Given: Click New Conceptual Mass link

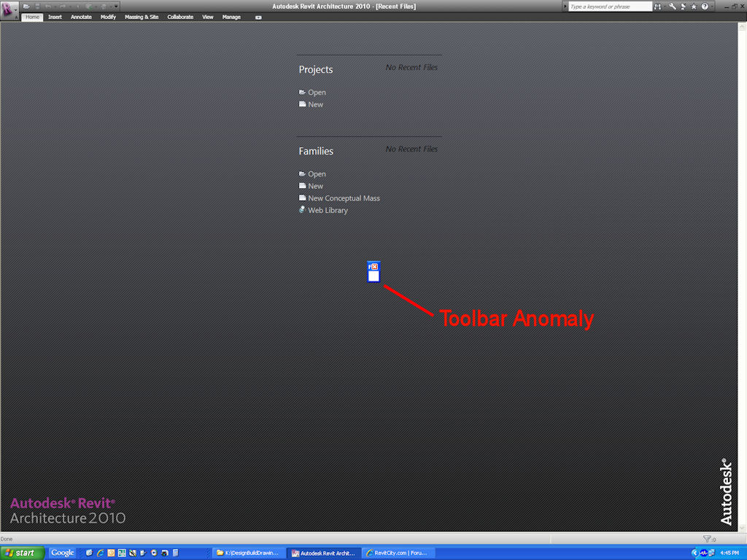Looking at the screenshot, I should 344,198.
